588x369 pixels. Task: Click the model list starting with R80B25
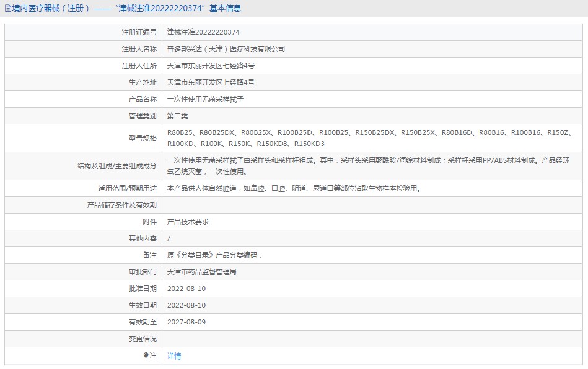(369, 138)
